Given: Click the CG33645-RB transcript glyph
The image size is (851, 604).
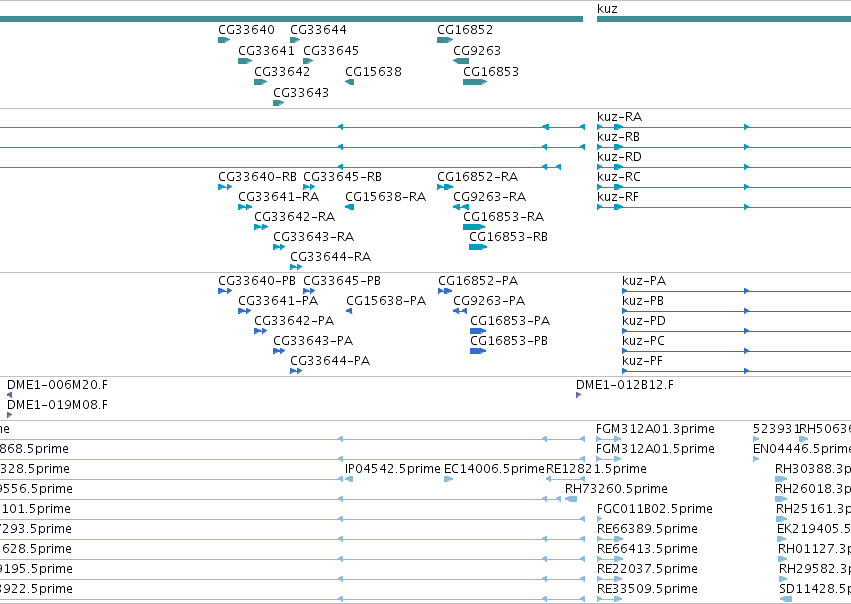Looking at the screenshot, I should (x=309, y=187).
